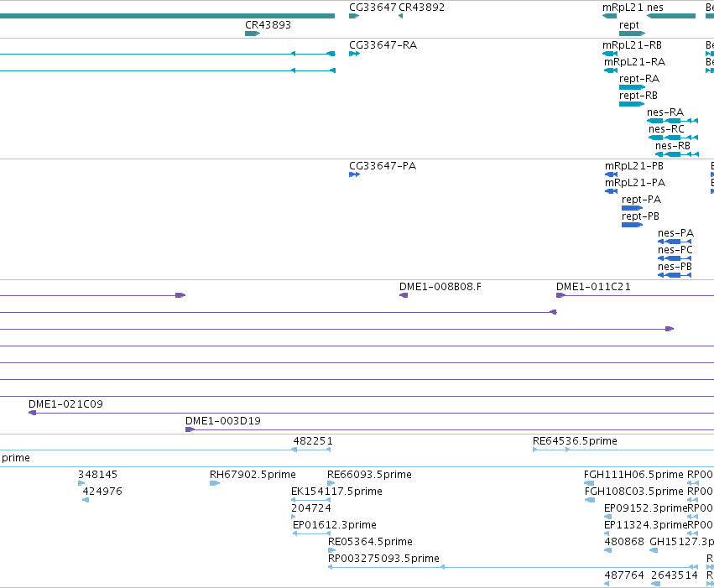The image size is (714, 588).
Task: Click the 348145 EST label
Action: click(x=97, y=475)
